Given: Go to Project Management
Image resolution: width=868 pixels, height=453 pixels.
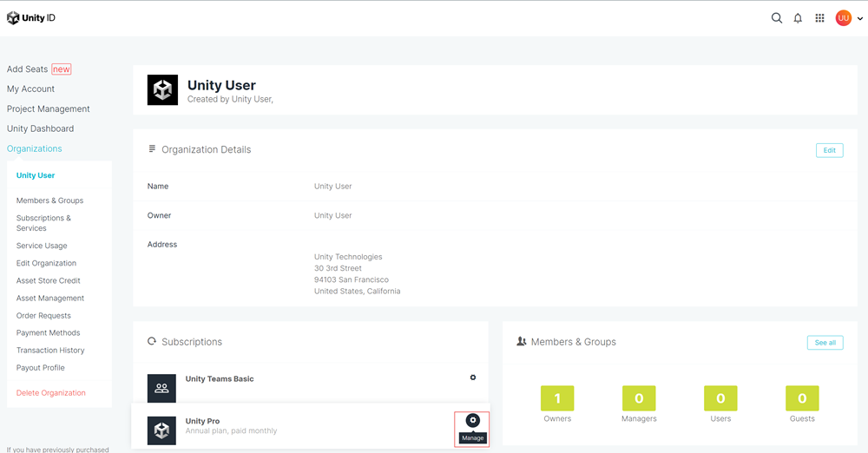Looking at the screenshot, I should point(48,108).
